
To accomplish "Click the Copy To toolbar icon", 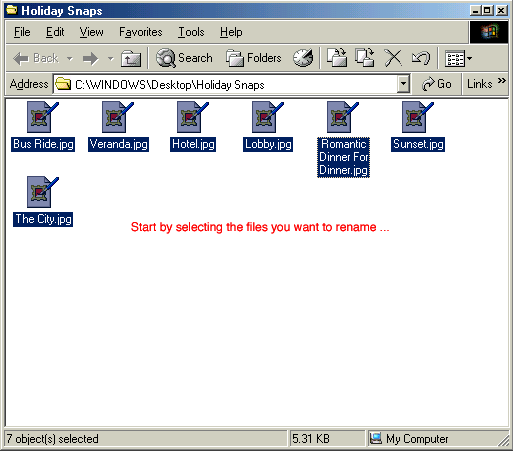I will pos(364,58).
